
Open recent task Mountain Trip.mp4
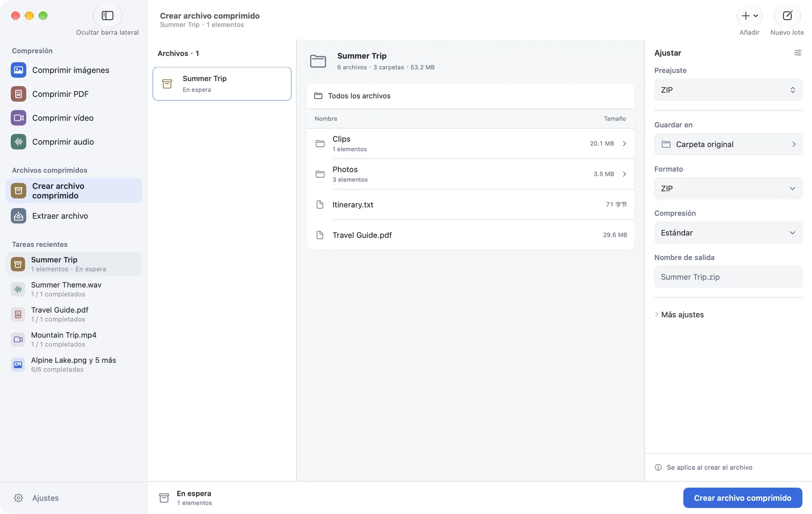(74, 339)
